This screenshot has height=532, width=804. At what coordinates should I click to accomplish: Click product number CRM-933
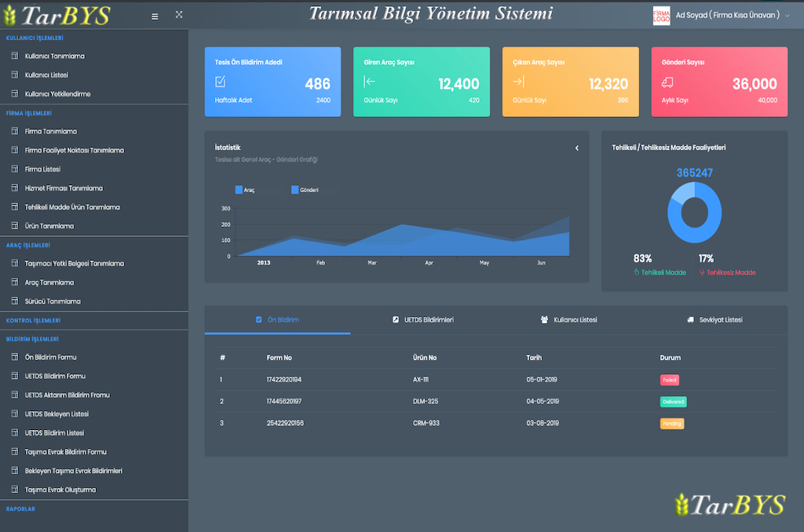click(426, 424)
